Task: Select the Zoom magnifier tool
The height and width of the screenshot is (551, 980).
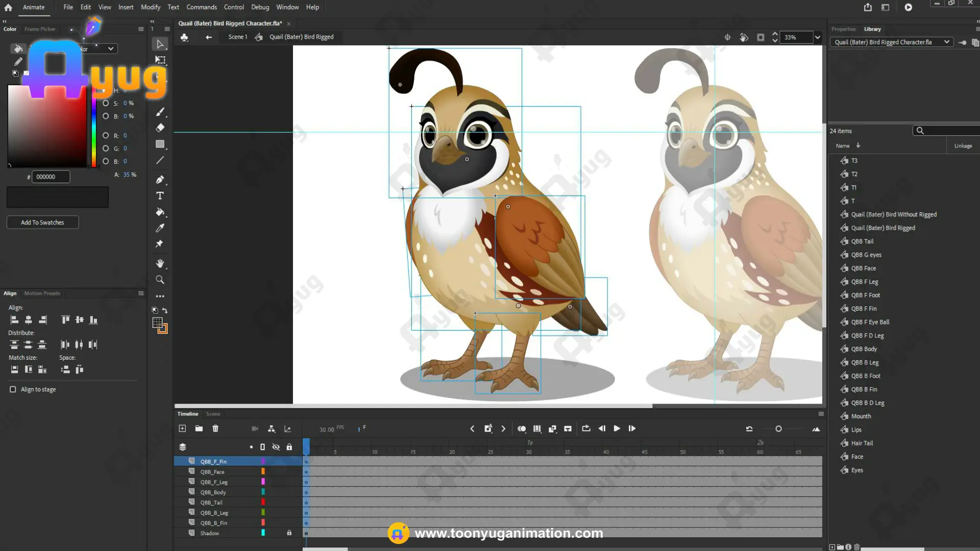Action: click(160, 280)
